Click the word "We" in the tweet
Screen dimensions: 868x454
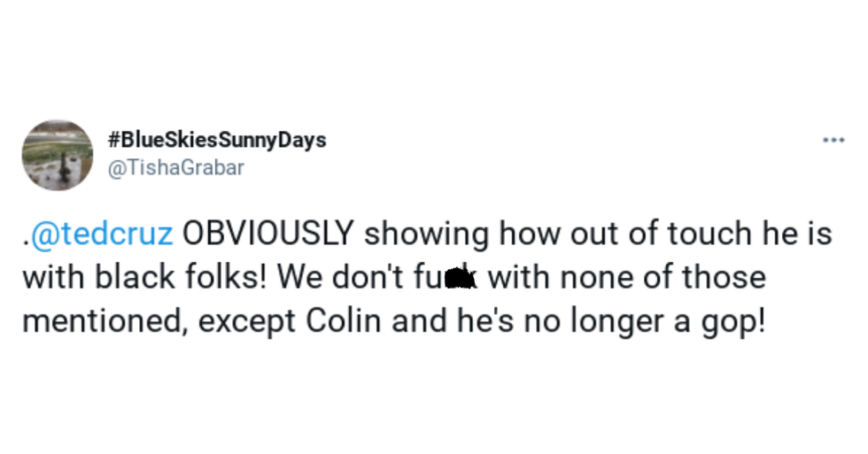click(x=297, y=278)
